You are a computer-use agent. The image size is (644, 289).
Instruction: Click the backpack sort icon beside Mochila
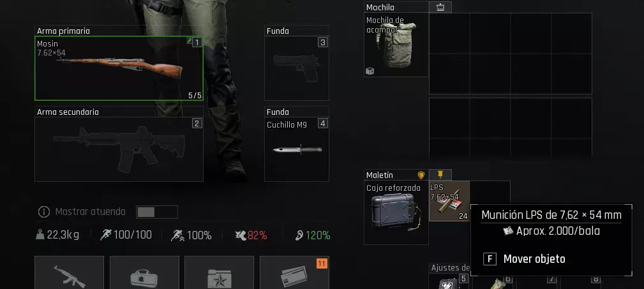[x=440, y=7]
